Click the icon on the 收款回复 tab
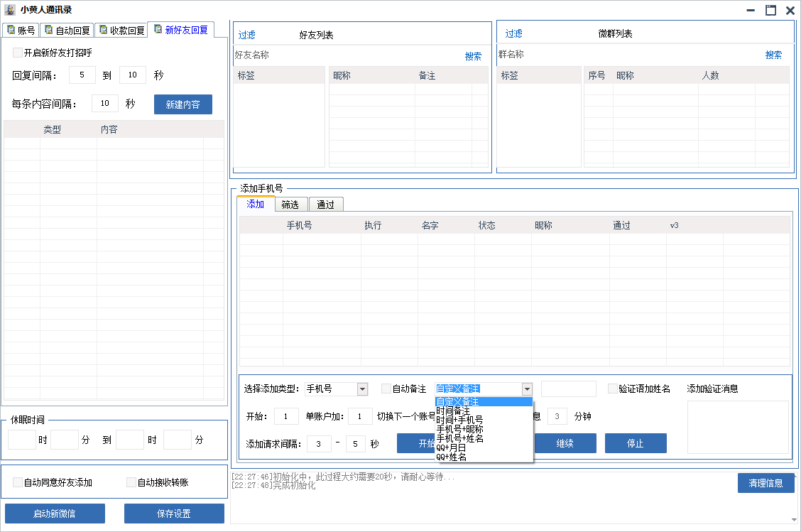Image resolution: width=801 pixels, height=532 pixels. [103, 30]
